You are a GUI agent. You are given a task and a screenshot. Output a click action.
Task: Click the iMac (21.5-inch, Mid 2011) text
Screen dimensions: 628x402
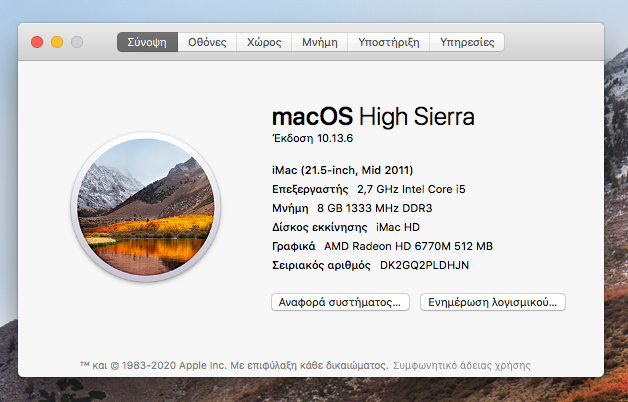[342, 170]
